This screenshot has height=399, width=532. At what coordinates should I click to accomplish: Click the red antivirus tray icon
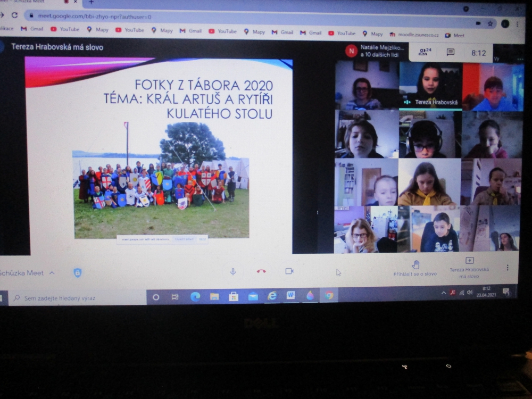point(452,293)
